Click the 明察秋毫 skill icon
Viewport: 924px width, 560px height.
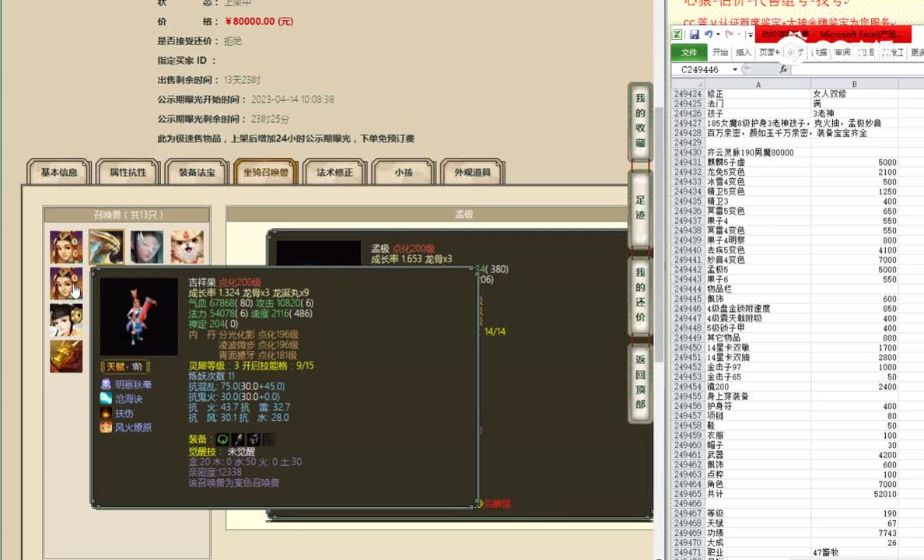[106, 384]
